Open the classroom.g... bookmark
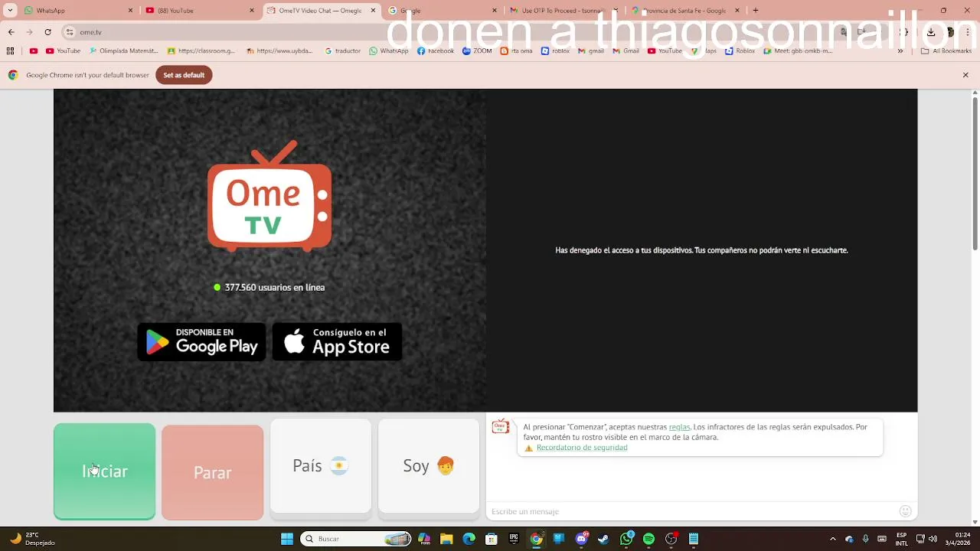This screenshot has height=551, width=980. (x=201, y=51)
